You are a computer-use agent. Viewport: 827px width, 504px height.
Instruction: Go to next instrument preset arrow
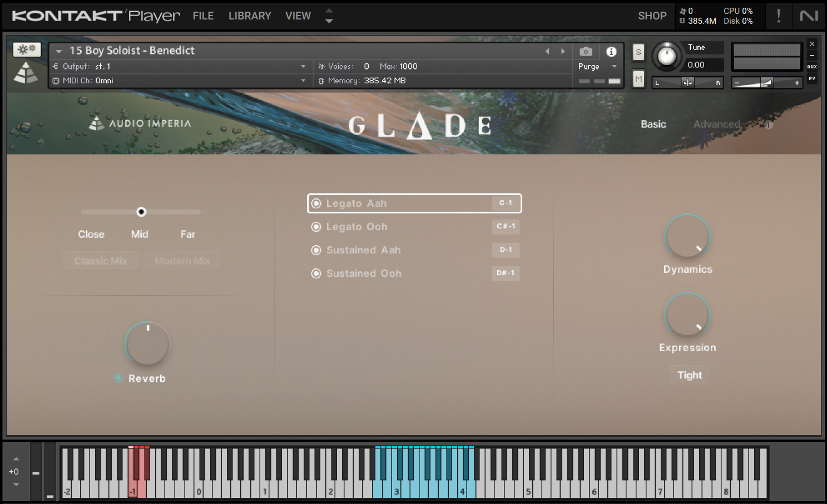pyautogui.click(x=563, y=51)
